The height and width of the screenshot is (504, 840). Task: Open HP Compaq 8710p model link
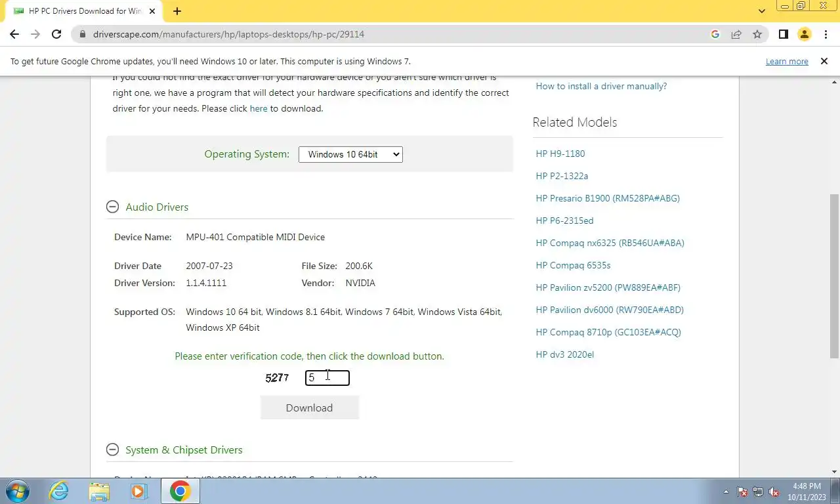coord(608,332)
